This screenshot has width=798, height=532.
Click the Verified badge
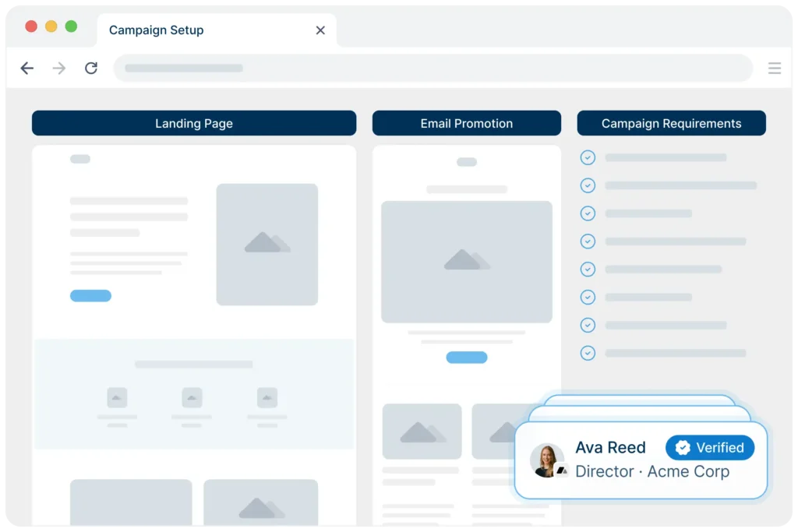[709, 448]
